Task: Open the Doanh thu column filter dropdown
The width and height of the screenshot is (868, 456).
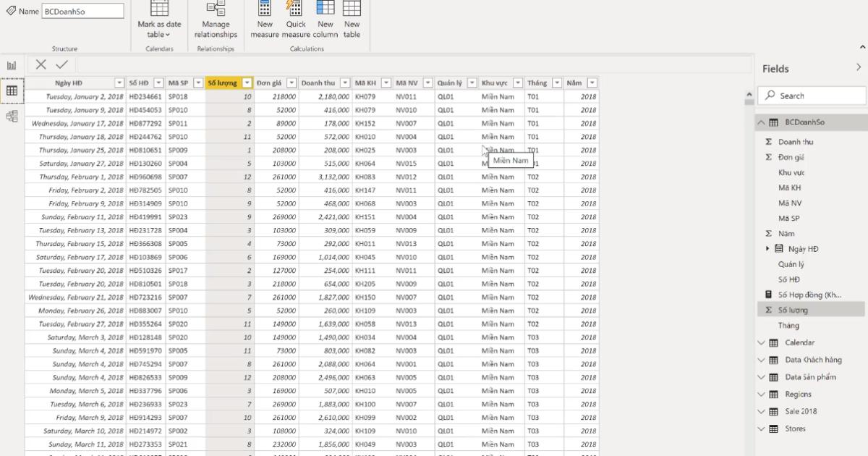Action: point(345,83)
